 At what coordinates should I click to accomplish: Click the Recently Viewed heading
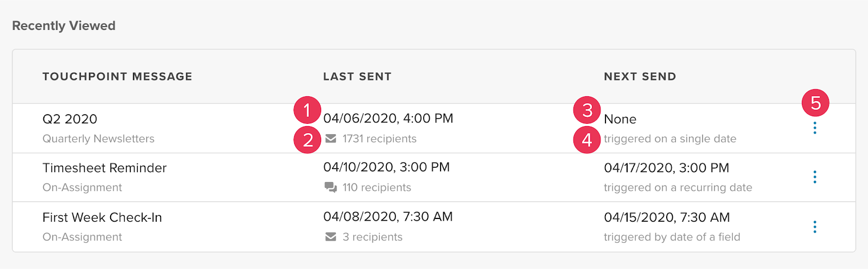coord(63,26)
